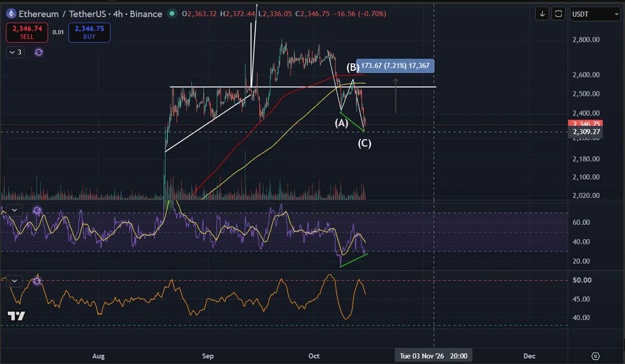625x364 pixels.
Task: Click the Sep label on the time axis
Action: click(x=208, y=356)
